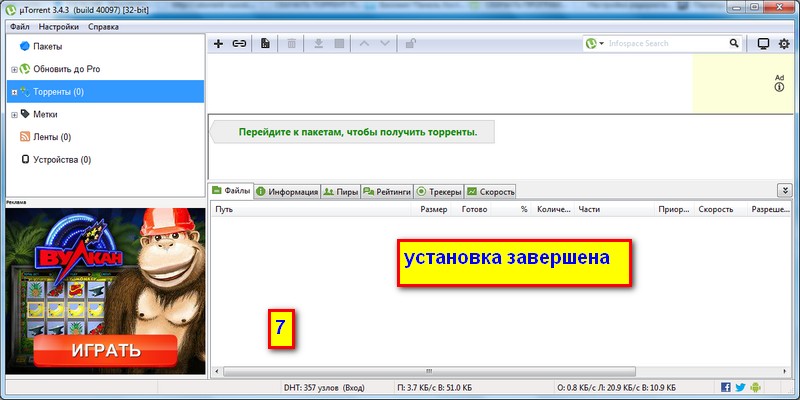Open Preferences gear icon
This screenshot has width=800, height=400.
784,44
